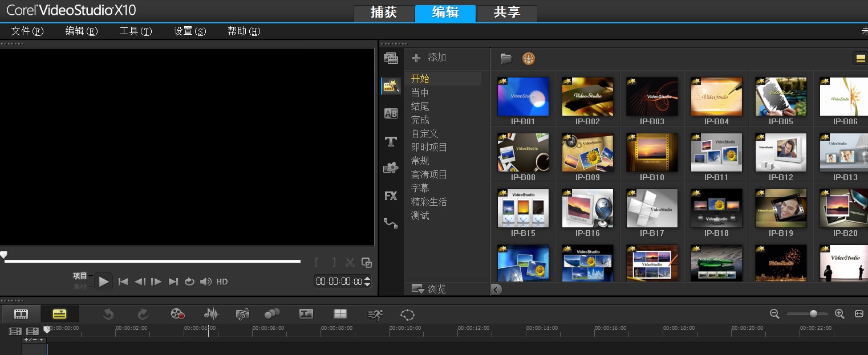Image resolution: width=868 pixels, height=355 pixels.
Task: Open the Graphic library icon
Action: tap(391, 168)
